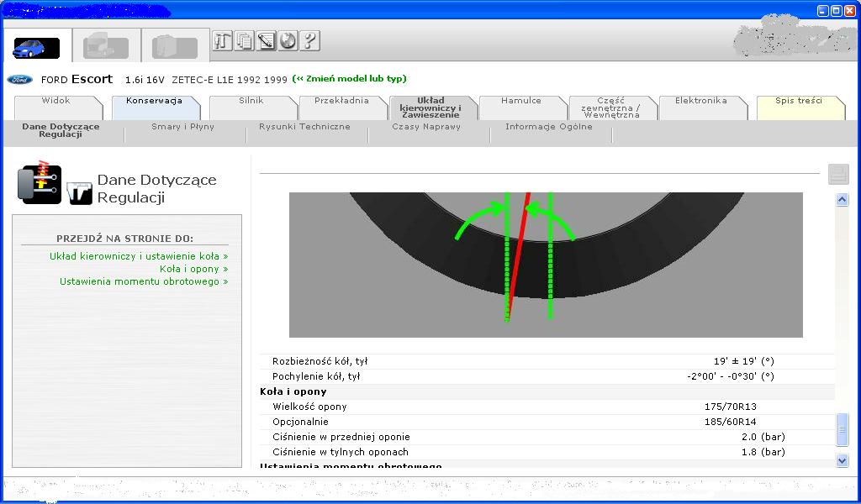
Task: Click the suspension and wheel icon
Action: coord(40,184)
